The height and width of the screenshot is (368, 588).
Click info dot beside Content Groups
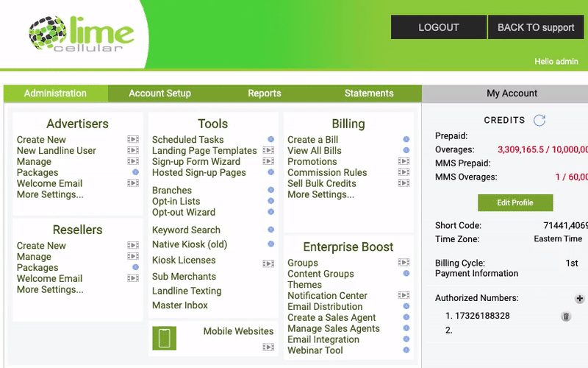pyautogui.click(x=406, y=273)
